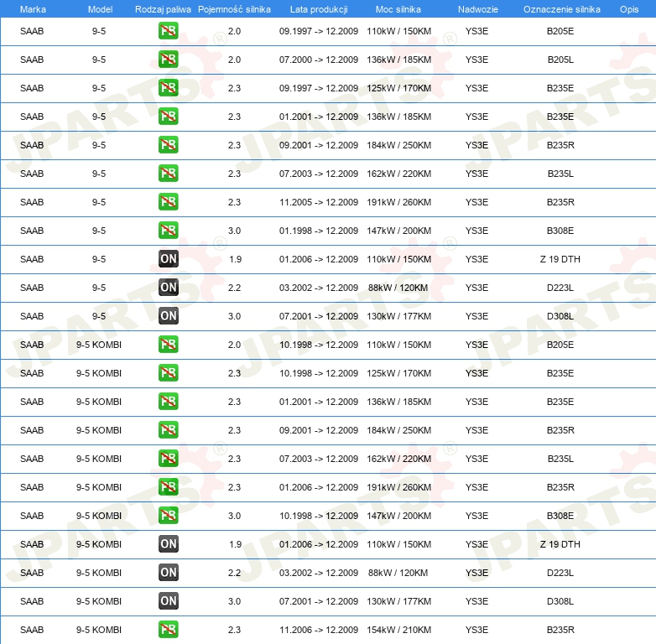Click the ON diesel icon for Z 19 DTH sedan row
Viewport: 656px width, 644px height.
[x=168, y=259]
